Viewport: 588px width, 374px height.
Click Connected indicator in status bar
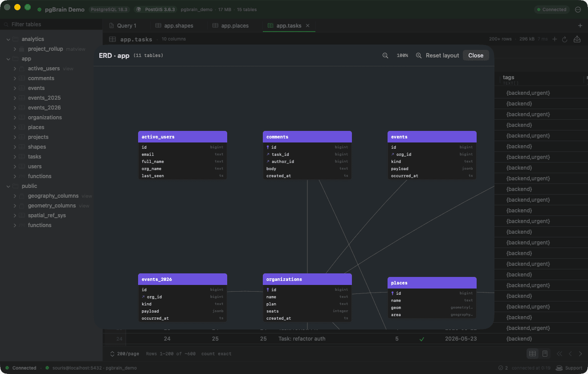tap(21, 368)
